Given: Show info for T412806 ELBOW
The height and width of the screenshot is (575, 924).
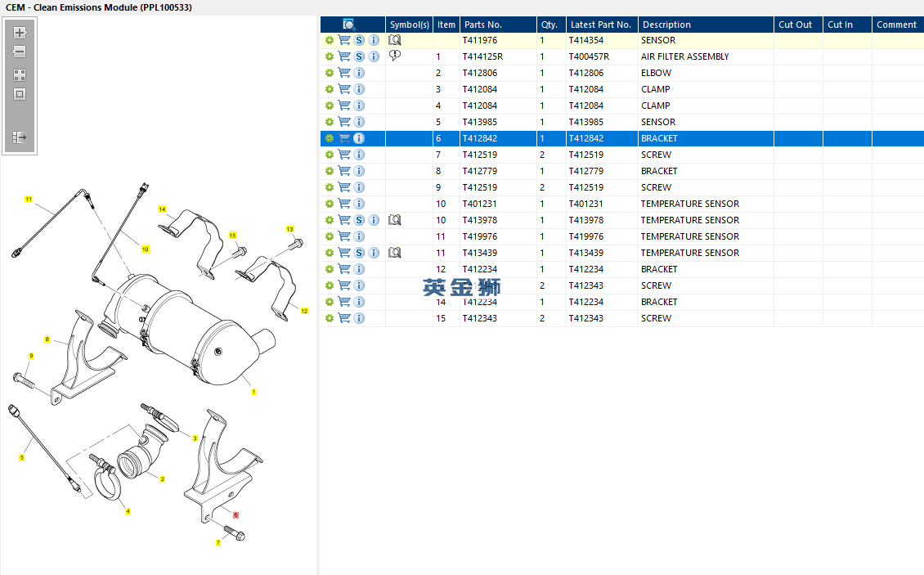Looking at the screenshot, I should point(359,73).
